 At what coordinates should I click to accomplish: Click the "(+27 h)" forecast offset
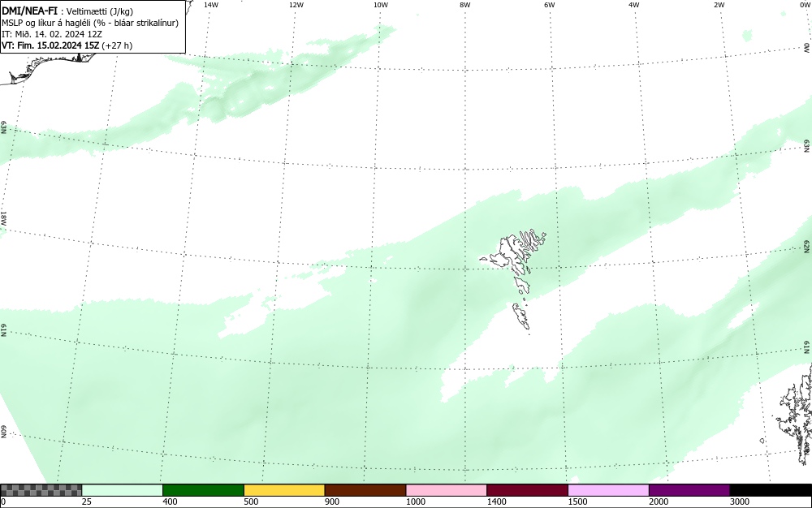(x=117, y=45)
